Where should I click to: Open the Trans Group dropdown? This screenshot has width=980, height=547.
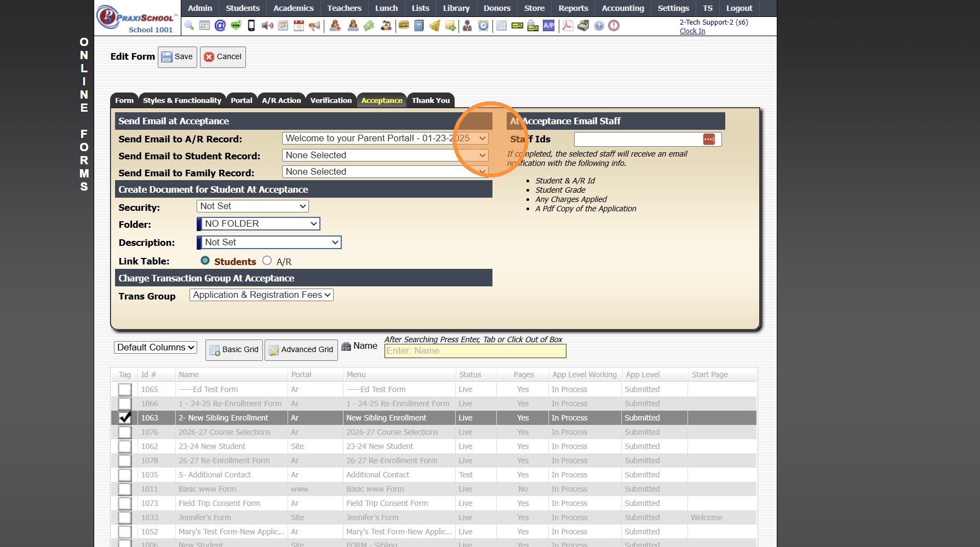point(261,295)
